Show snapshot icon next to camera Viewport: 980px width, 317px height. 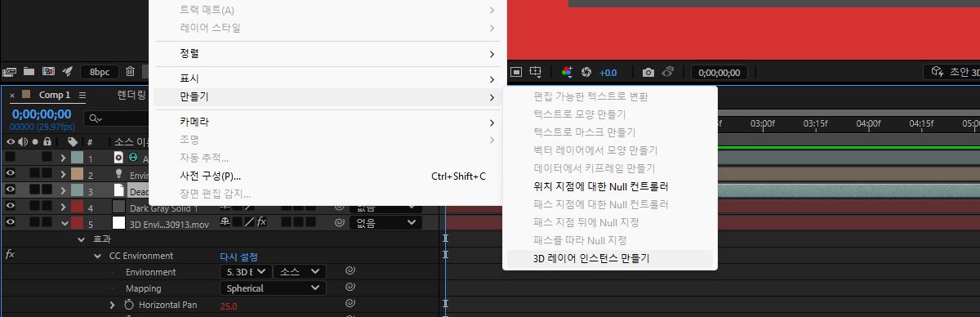click(x=667, y=72)
